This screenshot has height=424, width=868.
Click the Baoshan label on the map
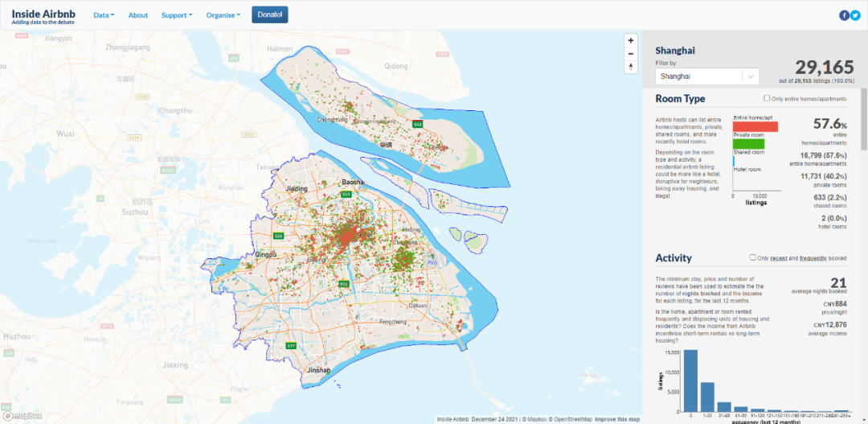tap(353, 182)
